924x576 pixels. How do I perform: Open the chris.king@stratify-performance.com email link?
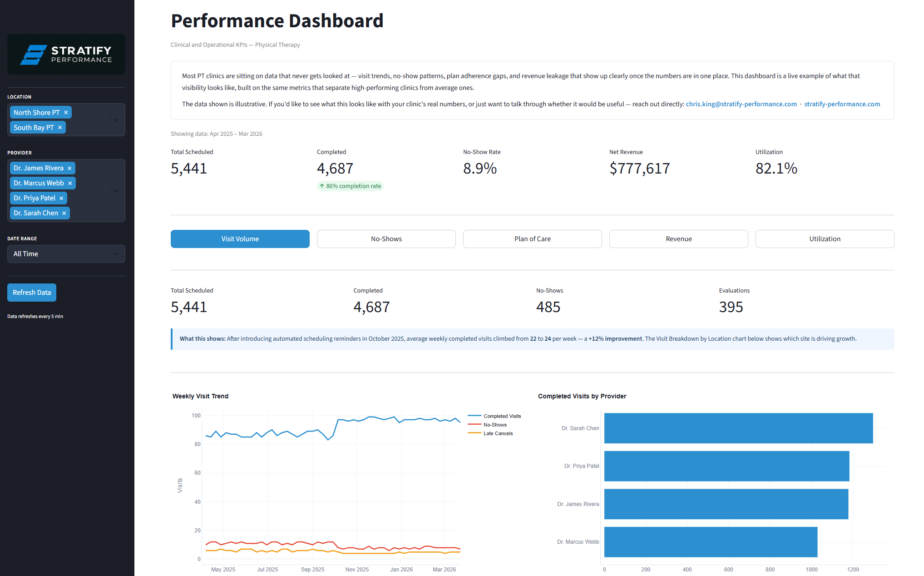point(741,104)
